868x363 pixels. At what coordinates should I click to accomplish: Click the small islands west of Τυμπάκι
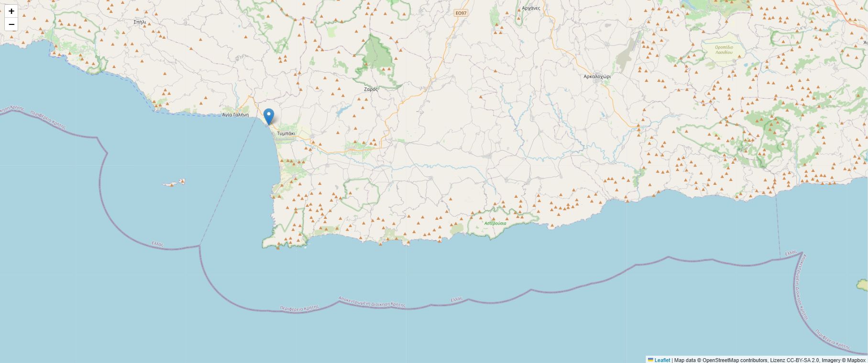click(174, 182)
